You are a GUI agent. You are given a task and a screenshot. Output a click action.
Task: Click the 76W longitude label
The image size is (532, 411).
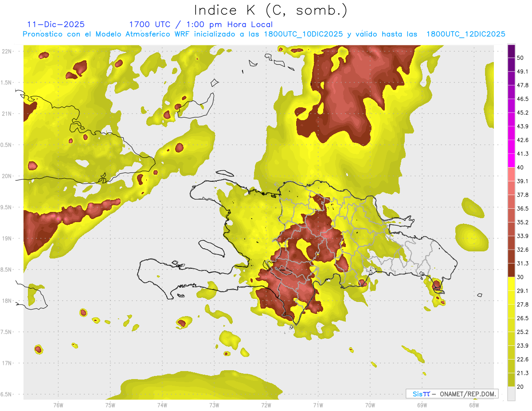pos(58,405)
